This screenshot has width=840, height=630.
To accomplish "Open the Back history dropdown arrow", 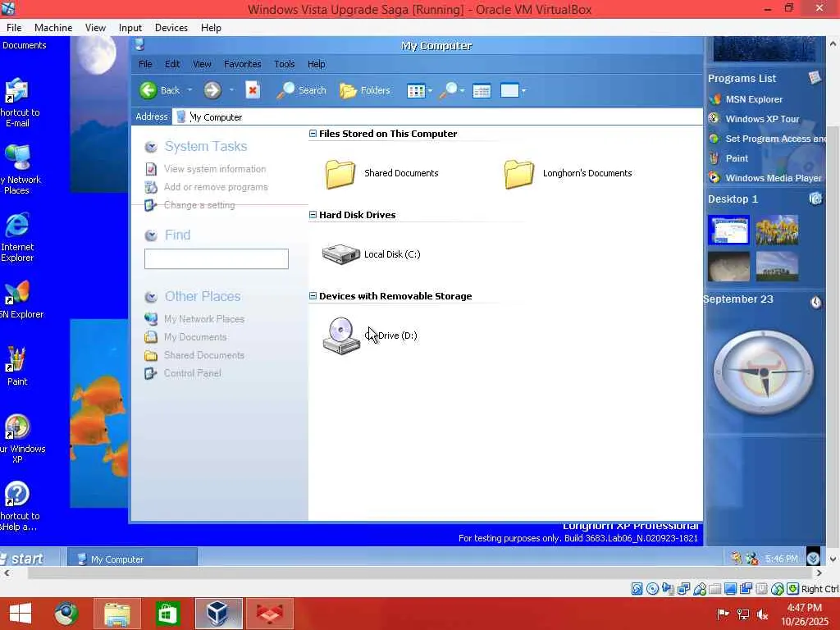I will pyautogui.click(x=189, y=90).
